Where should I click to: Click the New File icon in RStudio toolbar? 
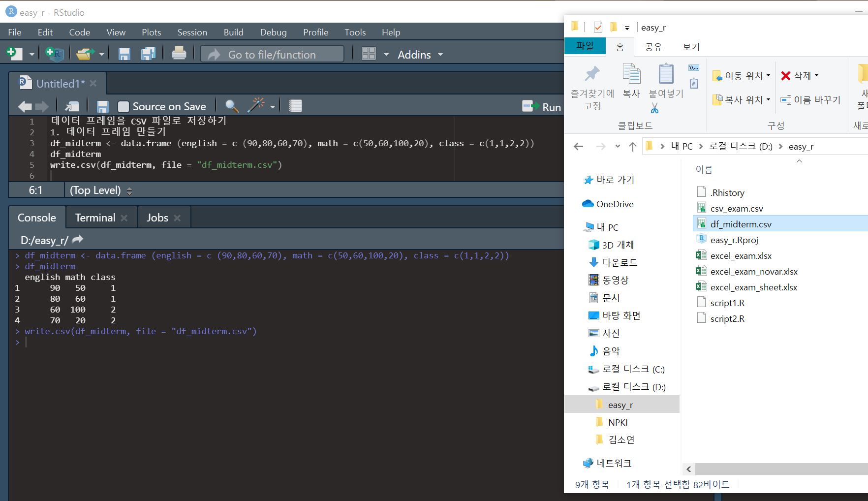click(x=15, y=54)
